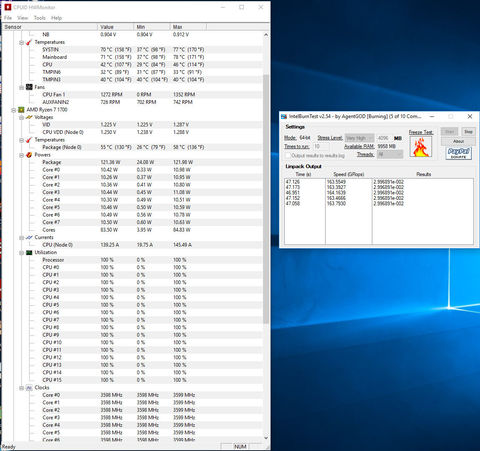Click the fan icon beside Fans

pos(29,87)
